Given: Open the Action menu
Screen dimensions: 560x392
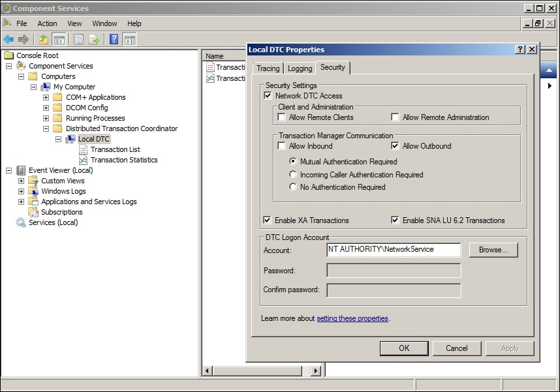Looking at the screenshot, I should 47,23.
